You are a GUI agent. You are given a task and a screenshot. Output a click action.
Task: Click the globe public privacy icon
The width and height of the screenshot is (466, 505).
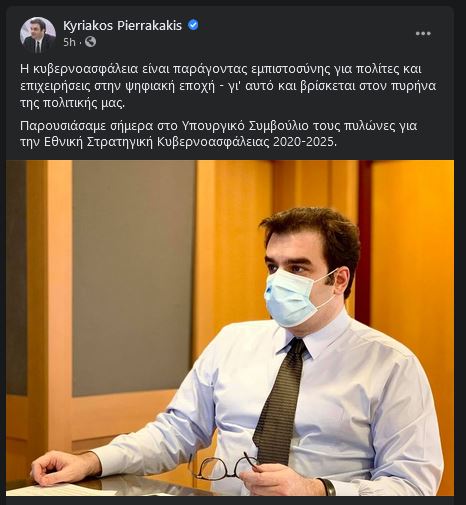click(x=90, y=42)
